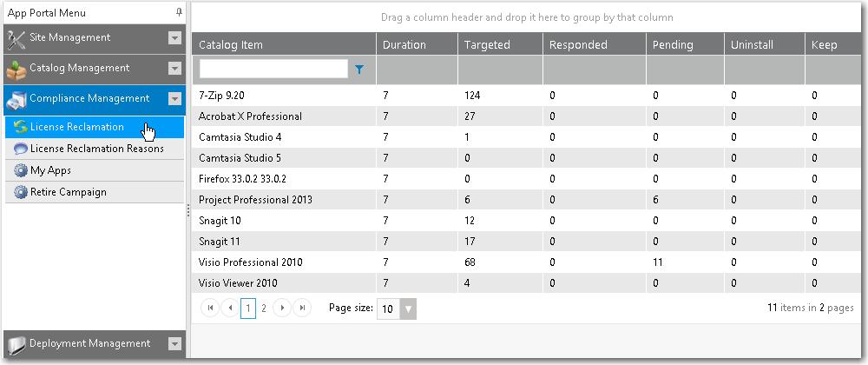Expand the Site Management section arrow

click(x=174, y=38)
